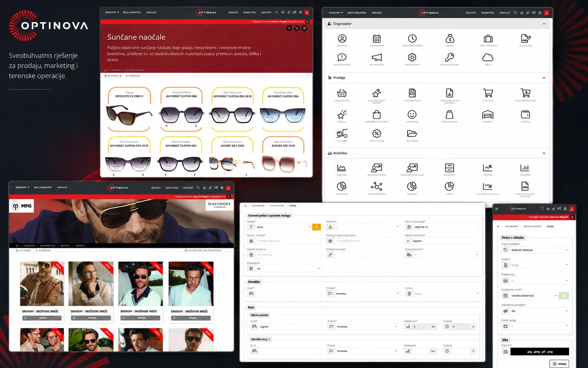The image size is (588, 368).
Task: Open Ulaz Robe hand truck icon
Action: click(342, 134)
